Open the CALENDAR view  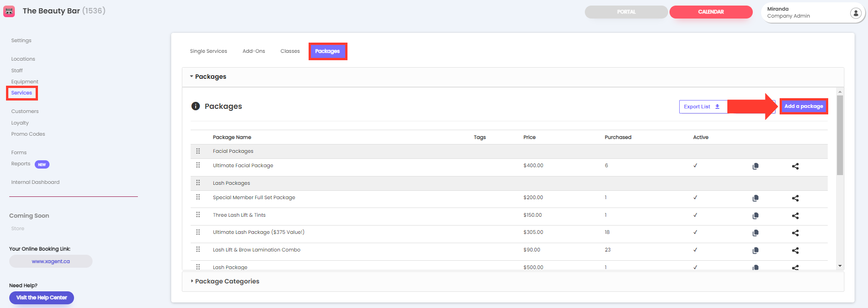[711, 12]
